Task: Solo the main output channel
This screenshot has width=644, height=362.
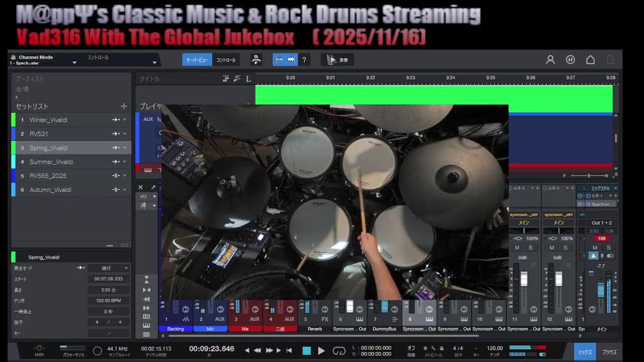Action: (608, 248)
